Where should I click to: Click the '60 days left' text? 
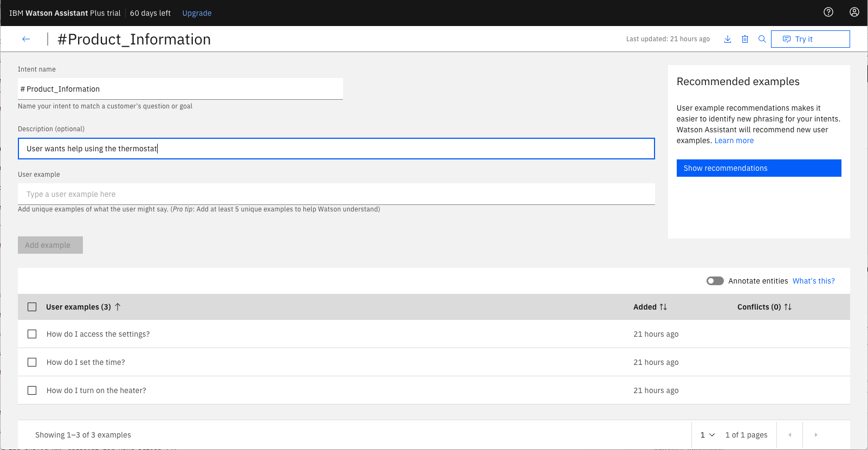[x=150, y=13]
